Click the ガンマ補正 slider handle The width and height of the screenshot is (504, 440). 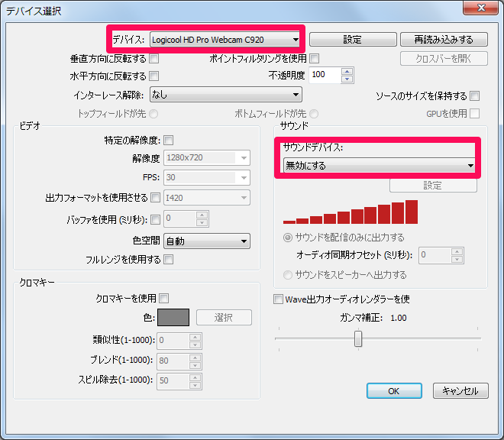[x=358, y=338]
